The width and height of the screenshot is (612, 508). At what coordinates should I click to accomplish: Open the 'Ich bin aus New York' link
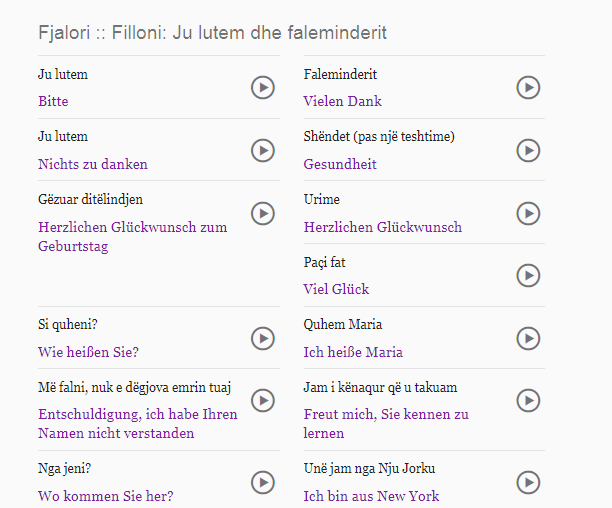[x=371, y=496]
